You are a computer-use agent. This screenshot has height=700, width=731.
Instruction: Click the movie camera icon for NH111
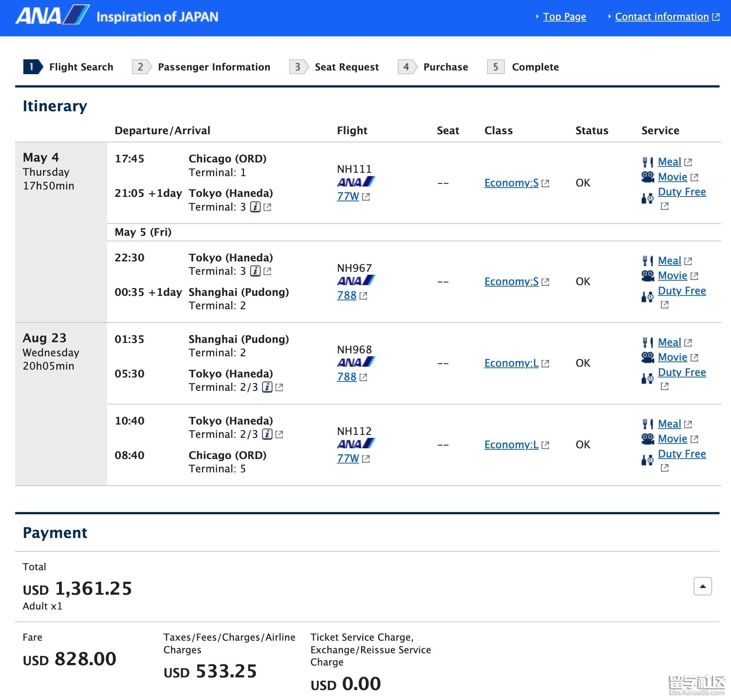point(648,177)
